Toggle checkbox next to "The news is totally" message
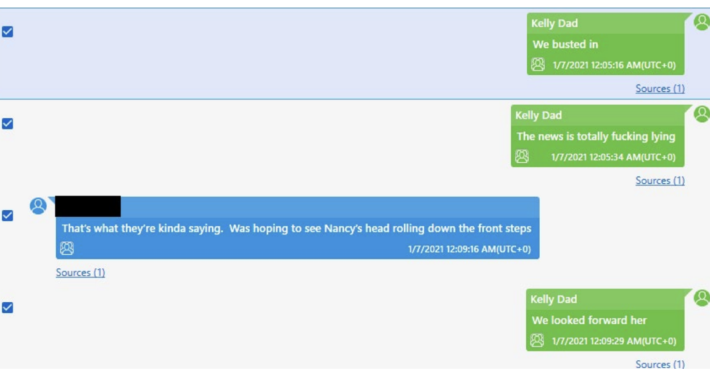 [7, 124]
